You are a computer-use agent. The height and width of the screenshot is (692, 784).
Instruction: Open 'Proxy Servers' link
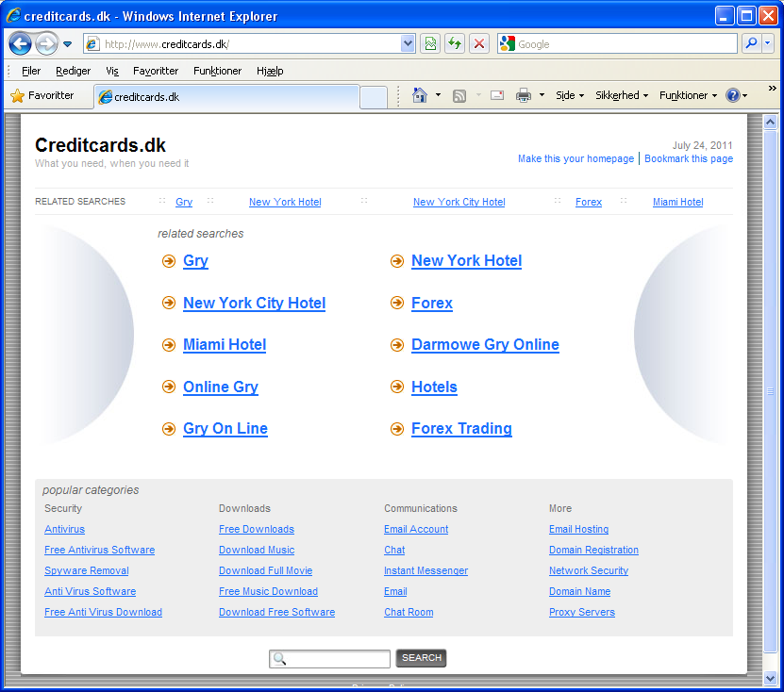click(582, 612)
